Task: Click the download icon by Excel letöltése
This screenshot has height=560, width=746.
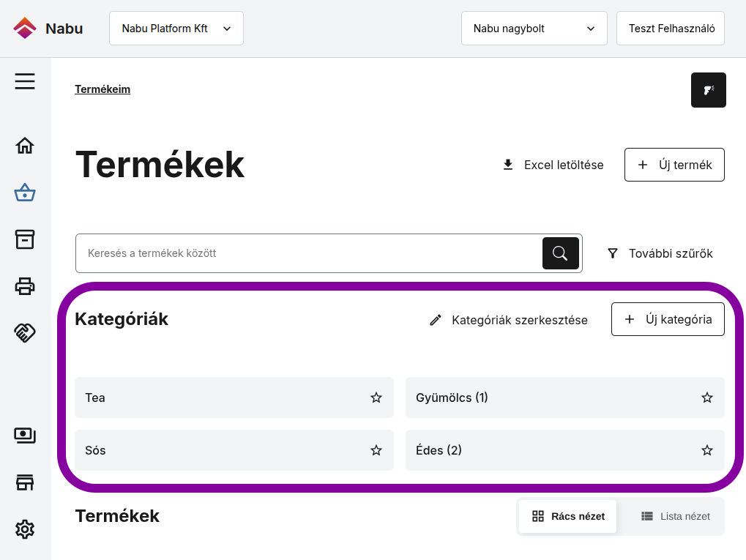Action: click(x=508, y=165)
